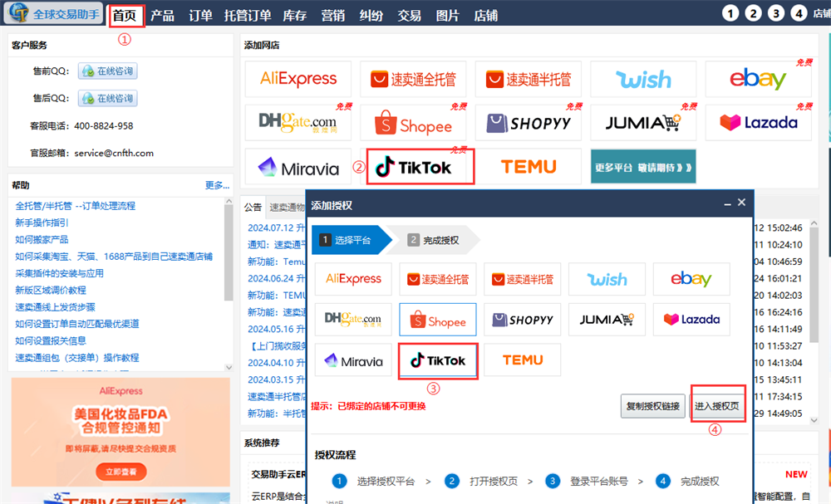Select SHOPYY in 添加授权 dialog
831x504 pixels.
[523, 320]
